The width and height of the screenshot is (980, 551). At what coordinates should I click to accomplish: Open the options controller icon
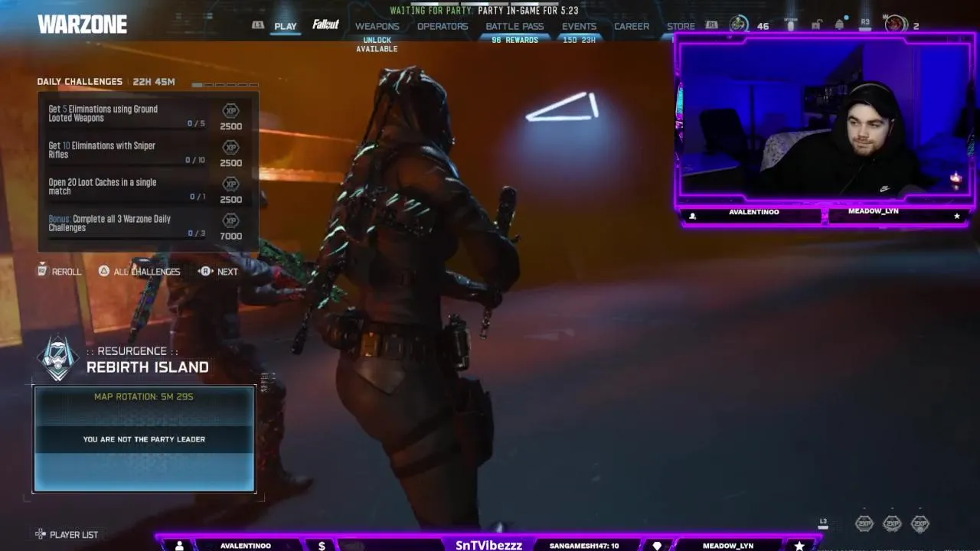click(790, 24)
